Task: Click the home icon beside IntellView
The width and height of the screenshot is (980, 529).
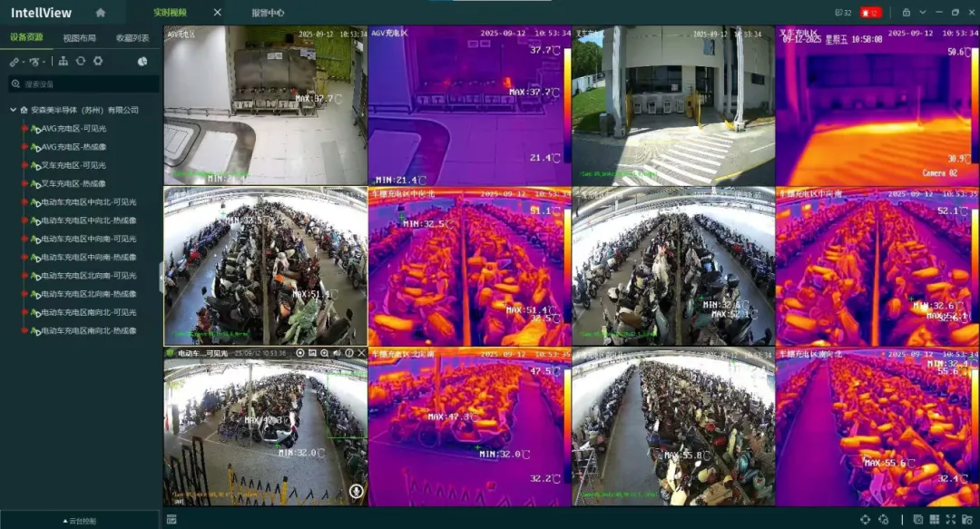Action: point(101,13)
